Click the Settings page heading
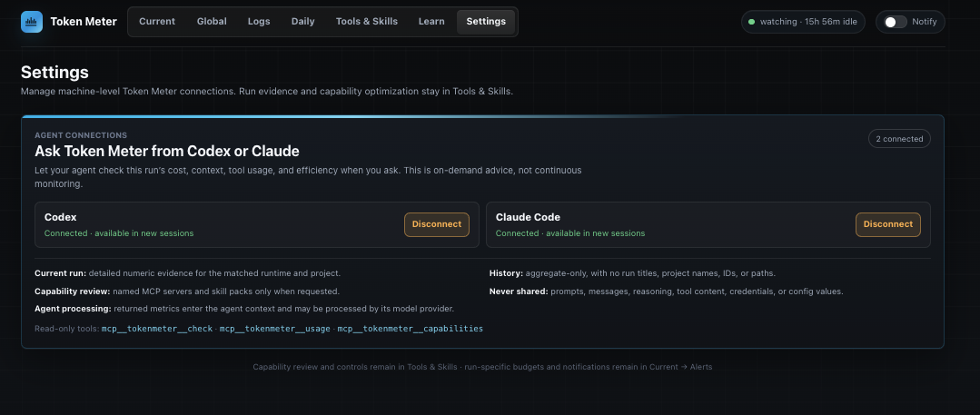 pyautogui.click(x=55, y=73)
